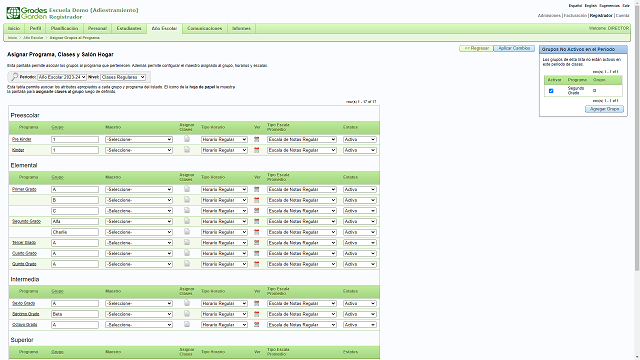The height and width of the screenshot is (360, 640).
Task: Open Tipo Horario dropdown for Kinder row
Action: (224, 150)
